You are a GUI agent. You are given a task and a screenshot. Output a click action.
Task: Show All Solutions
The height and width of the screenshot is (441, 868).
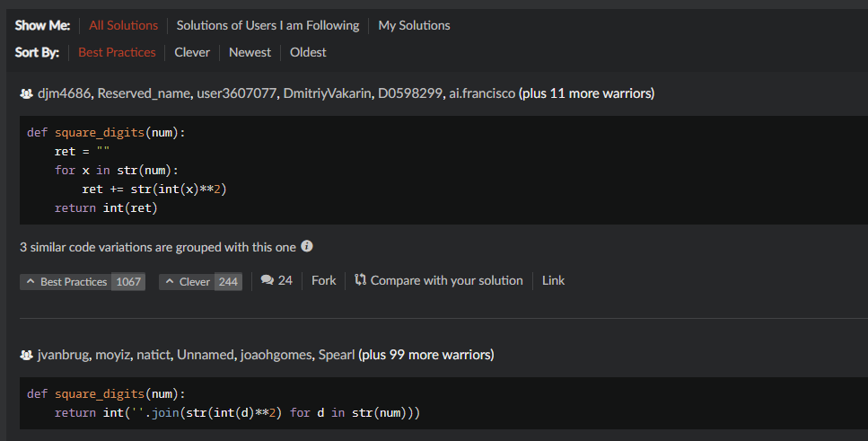click(x=123, y=25)
